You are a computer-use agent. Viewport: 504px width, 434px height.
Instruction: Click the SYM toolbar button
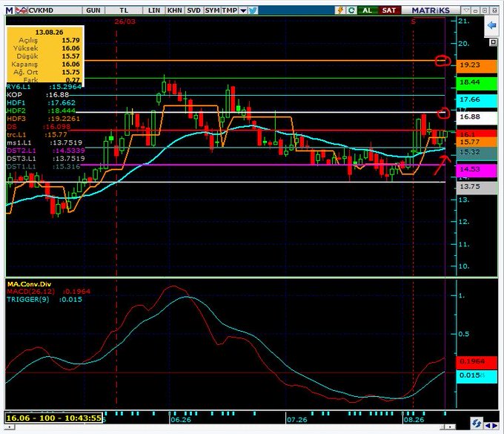tap(212, 10)
